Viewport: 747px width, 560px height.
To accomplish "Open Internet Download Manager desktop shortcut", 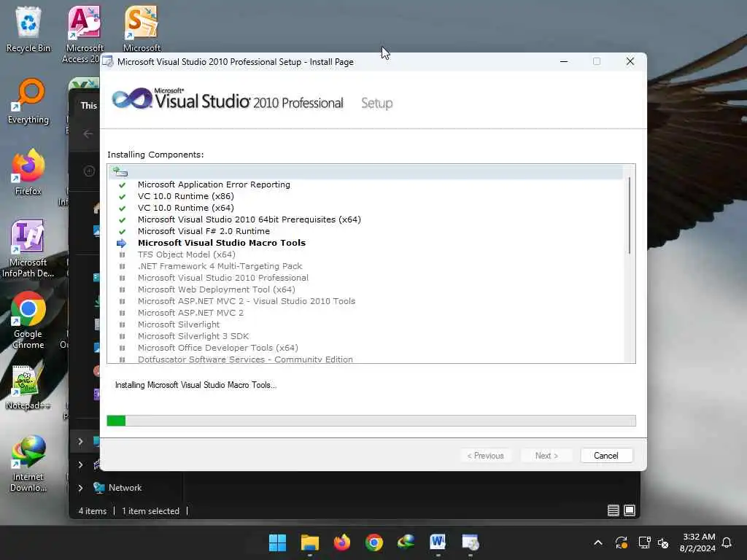I will pos(28,463).
